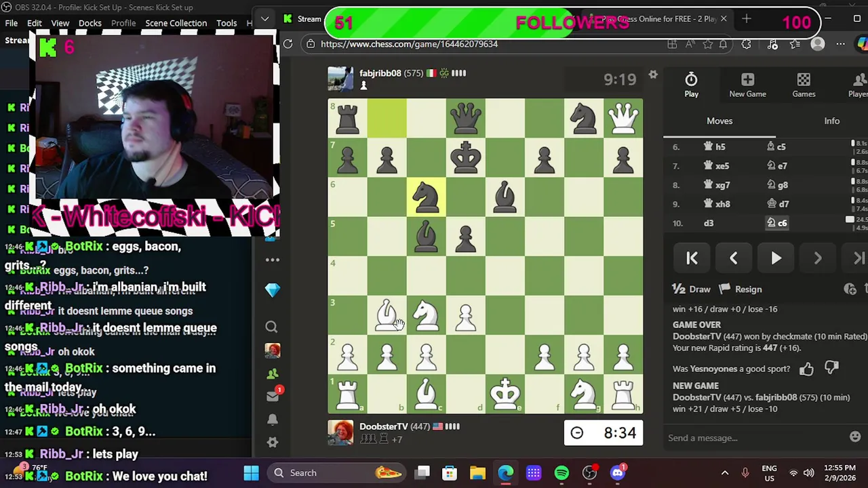Open the browser profile avatar
Viewport: 868px width, 488px height.
pyautogui.click(x=818, y=44)
